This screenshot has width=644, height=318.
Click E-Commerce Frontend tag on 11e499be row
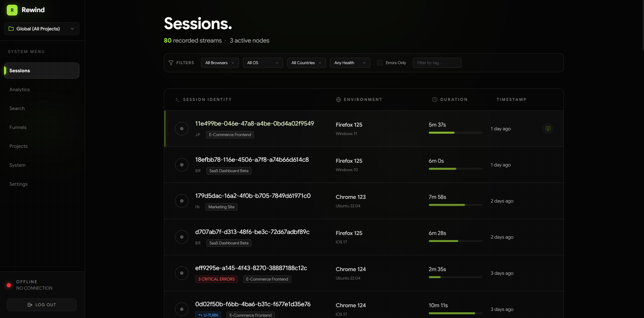230,135
